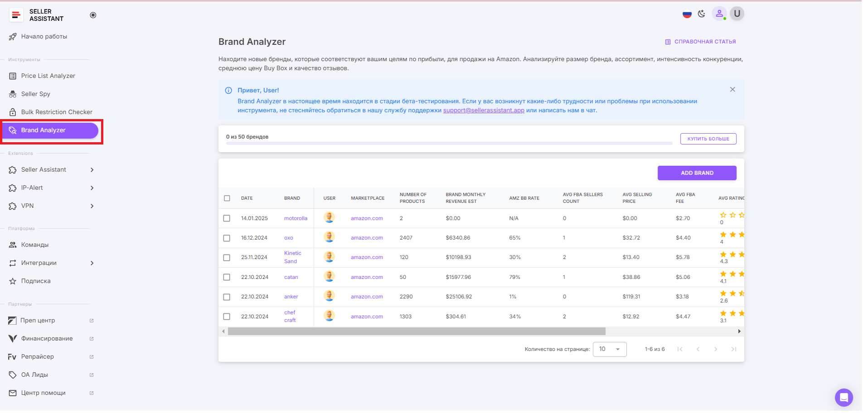
Task: Check the anker brand row checkbox
Action: (227, 297)
